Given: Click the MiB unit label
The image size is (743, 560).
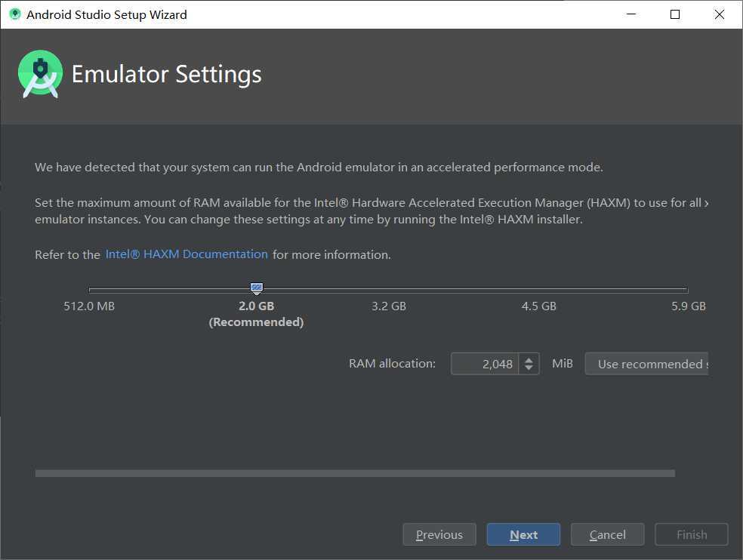Looking at the screenshot, I should 563,363.
